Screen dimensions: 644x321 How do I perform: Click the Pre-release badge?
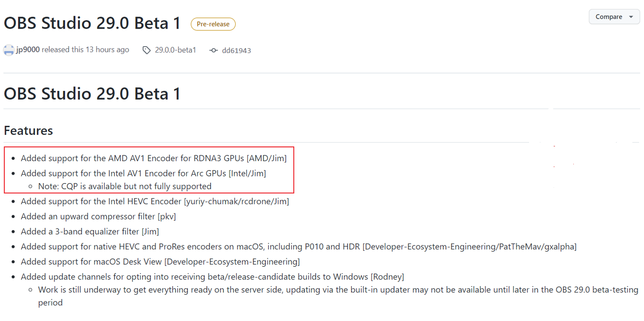[213, 24]
